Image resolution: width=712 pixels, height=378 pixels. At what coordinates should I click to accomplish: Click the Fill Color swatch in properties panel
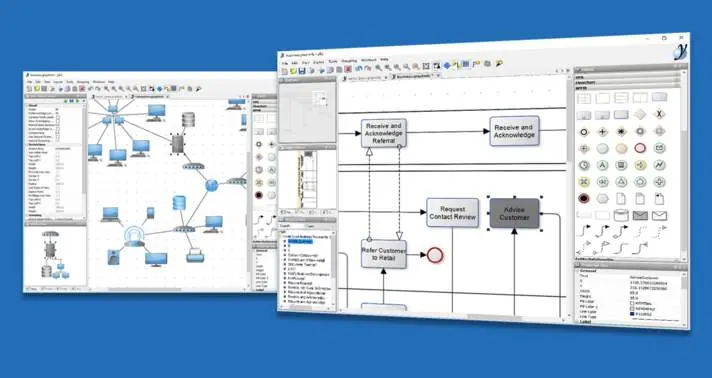633,303
